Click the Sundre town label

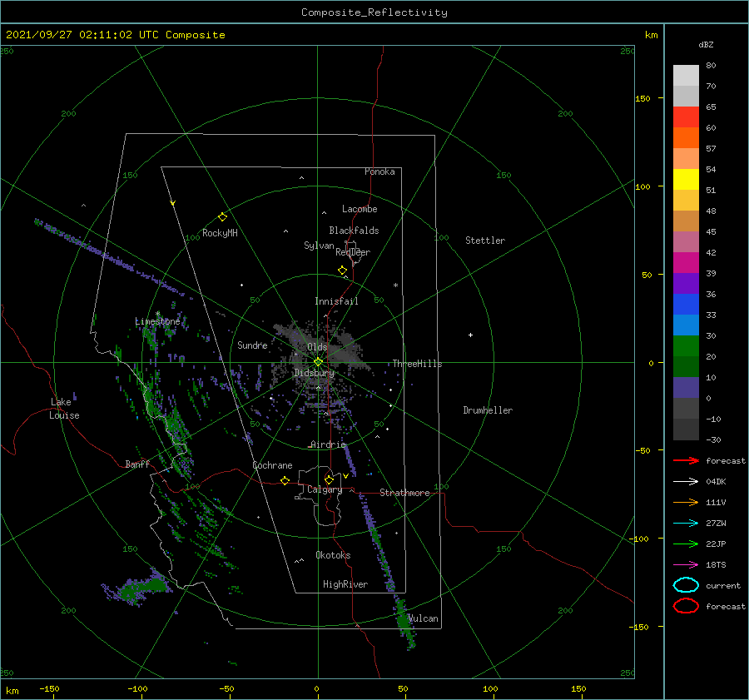click(252, 345)
